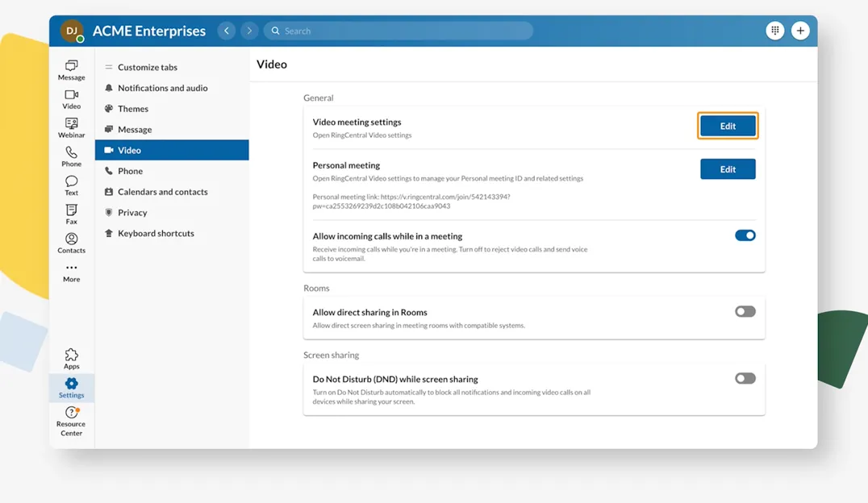Viewport: 868px width, 503px height.
Task: Click Edit for Personal meeting
Action: (x=727, y=169)
